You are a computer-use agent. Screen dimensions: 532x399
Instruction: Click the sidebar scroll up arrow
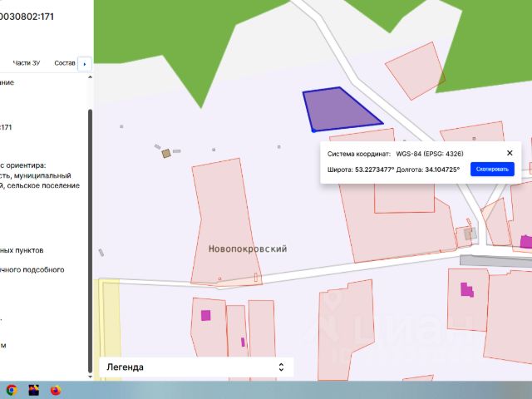(x=90, y=77)
